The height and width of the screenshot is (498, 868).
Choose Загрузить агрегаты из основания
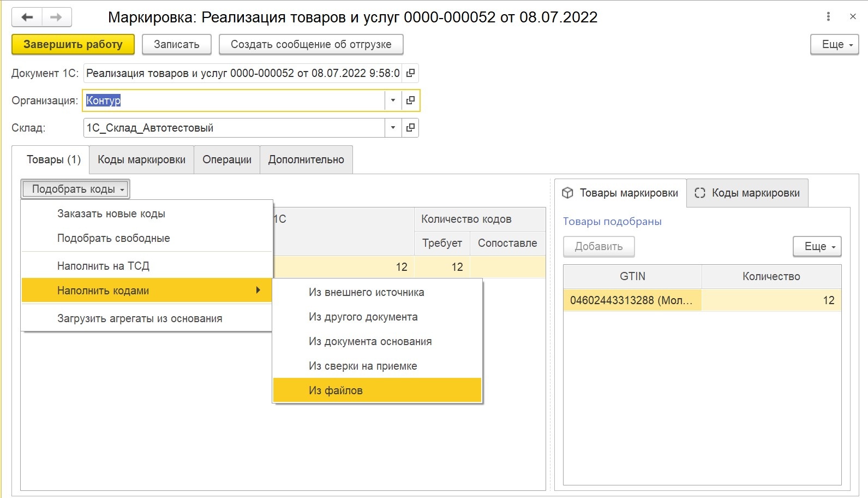point(147,318)
